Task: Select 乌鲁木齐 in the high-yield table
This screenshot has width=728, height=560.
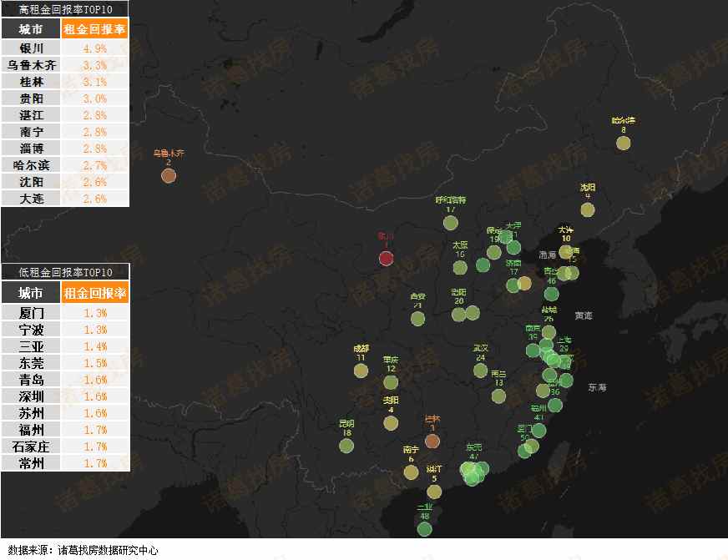Action: point(31,65)
